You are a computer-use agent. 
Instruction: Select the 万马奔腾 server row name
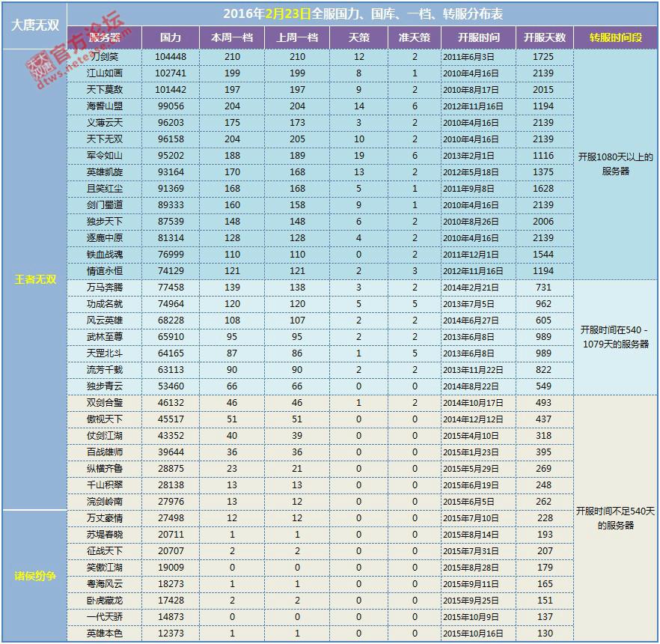(105, 288)
